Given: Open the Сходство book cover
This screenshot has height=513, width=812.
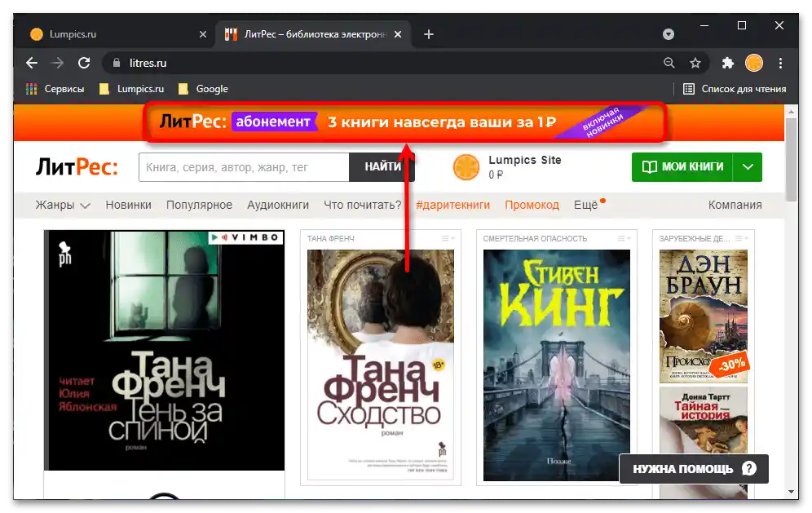Looking at the screenshot, I should pos(381,365).
